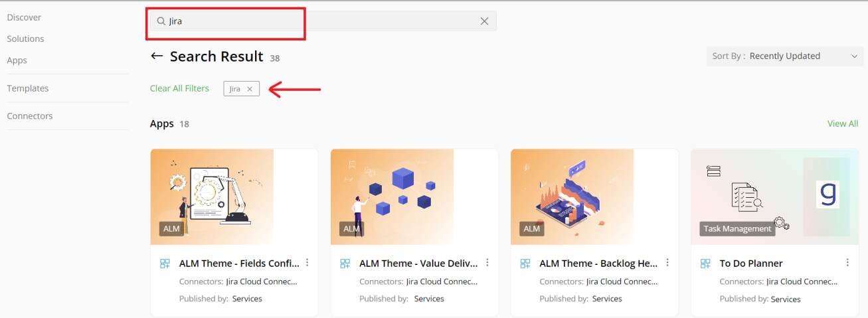Click app icon beside ALM Theme - Value Deliv
Screen dimensions: 868x318
345,264
